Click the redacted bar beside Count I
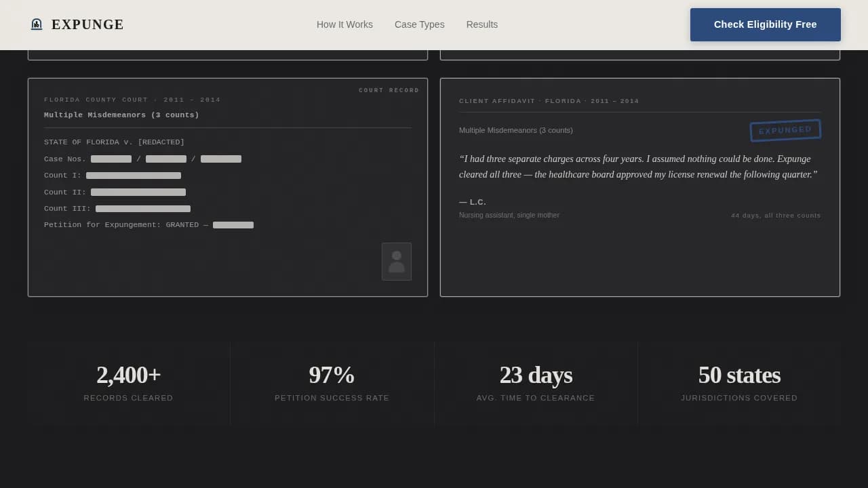The image size is (868, 488). click(x=134, y=175)
